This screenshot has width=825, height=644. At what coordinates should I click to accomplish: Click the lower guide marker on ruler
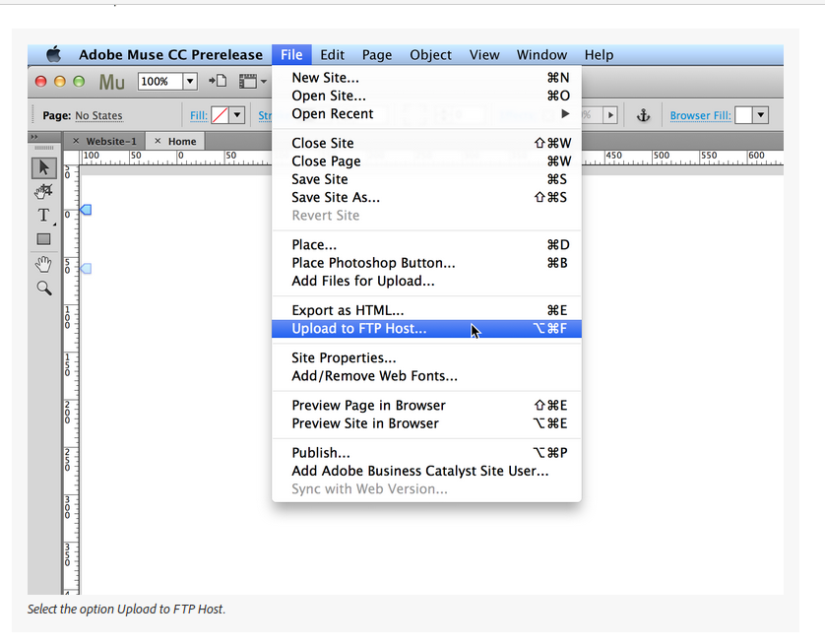86,269
